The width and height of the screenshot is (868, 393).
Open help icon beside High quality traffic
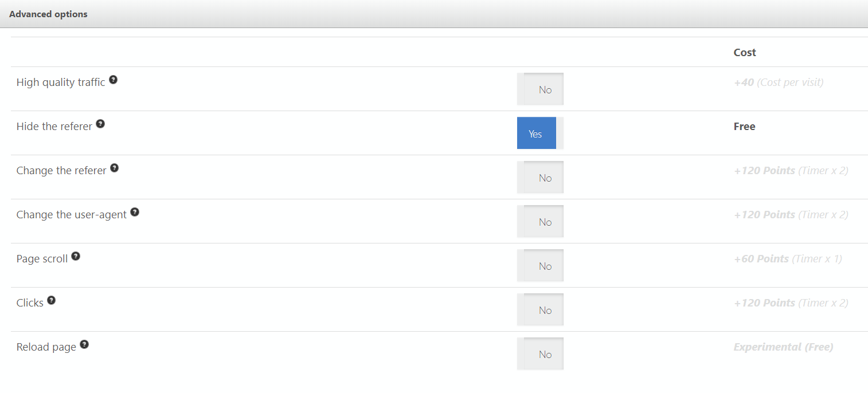point(114,80)
